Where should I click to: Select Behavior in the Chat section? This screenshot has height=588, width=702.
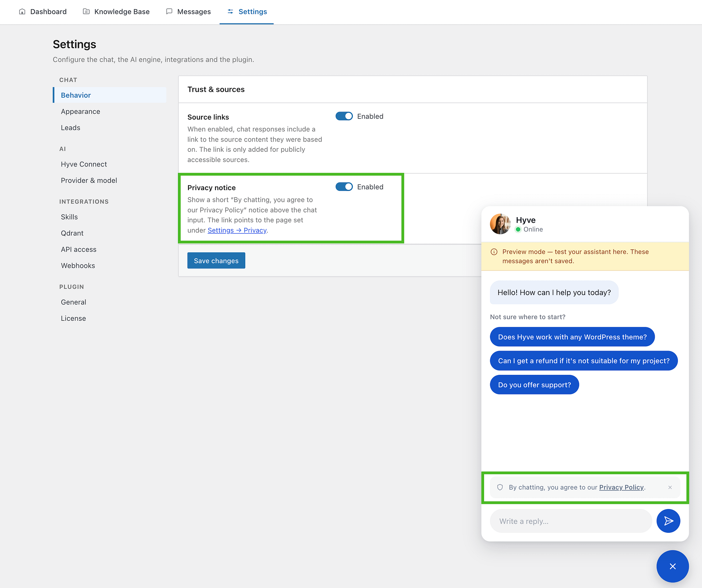coord(110,95)
